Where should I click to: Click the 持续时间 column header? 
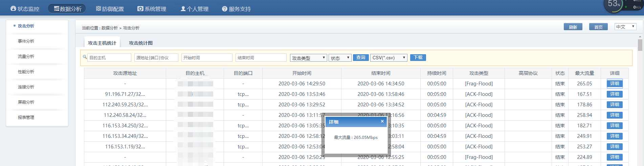[437, 73]
